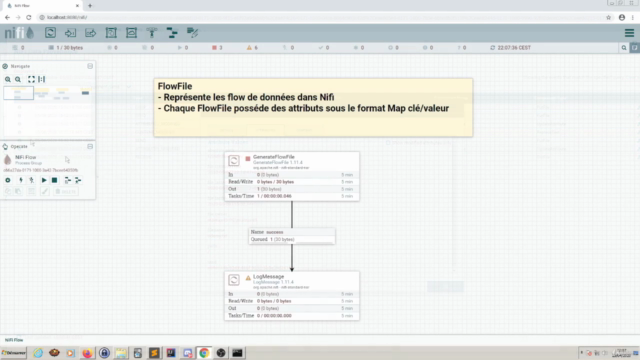This screenshot has width=640, height=360.
Task: Select the Label toolbar icon
Action: click(x=192, y=33)
